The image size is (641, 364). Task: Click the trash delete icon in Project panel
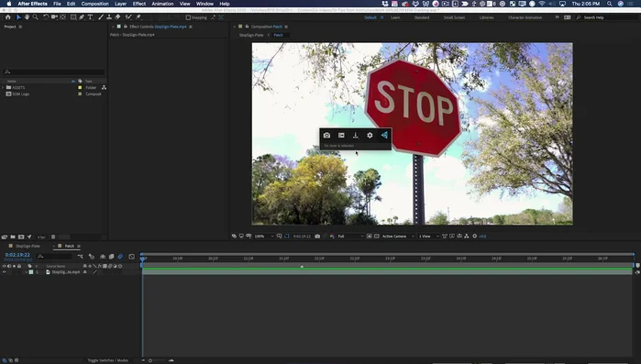click(53, 237)
